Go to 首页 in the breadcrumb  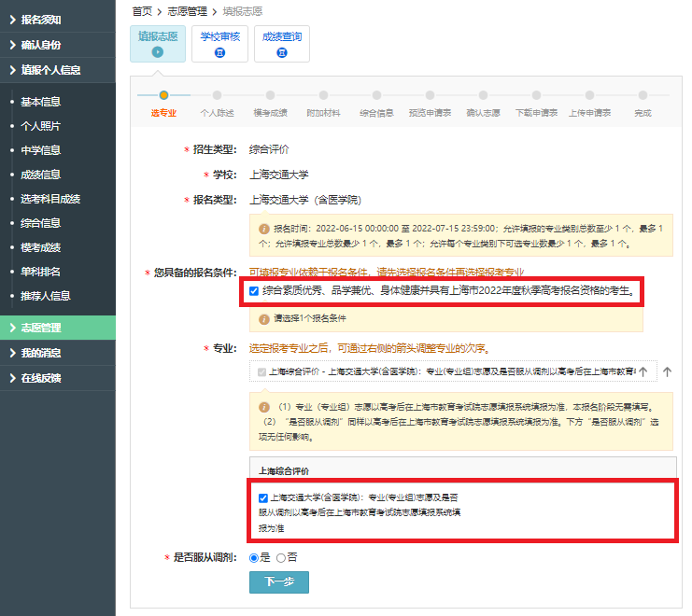coord(142,11)
